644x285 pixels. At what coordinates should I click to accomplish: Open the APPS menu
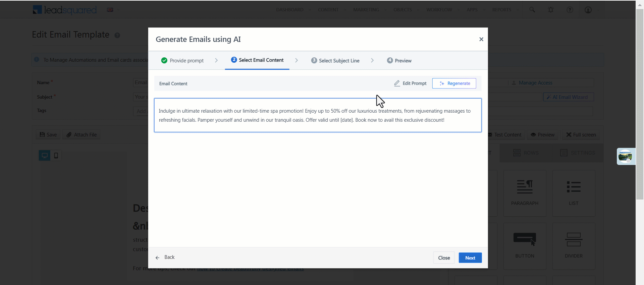click(472, 10)
